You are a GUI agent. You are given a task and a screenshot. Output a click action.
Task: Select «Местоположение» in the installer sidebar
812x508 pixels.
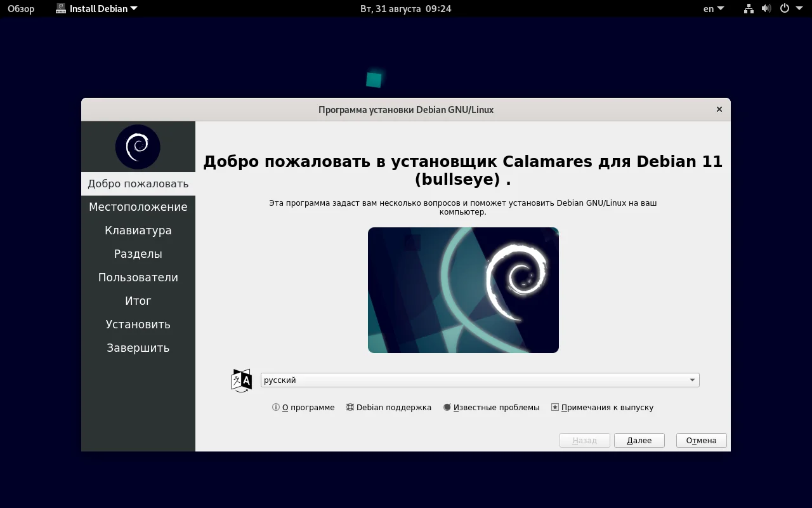pyautogui.click(x=138, y=206)
